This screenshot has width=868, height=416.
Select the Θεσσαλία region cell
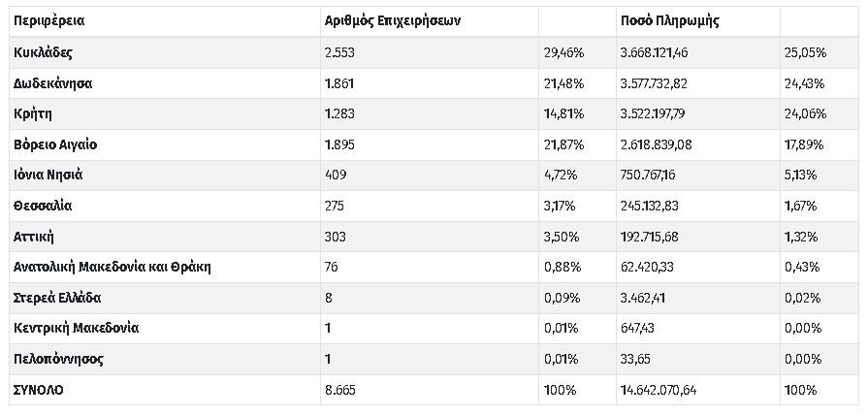point(44,206)
